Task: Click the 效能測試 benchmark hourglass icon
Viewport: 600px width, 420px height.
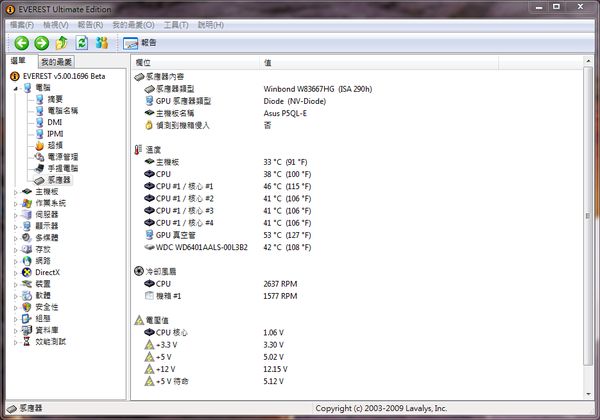Action: click(27, 342)
